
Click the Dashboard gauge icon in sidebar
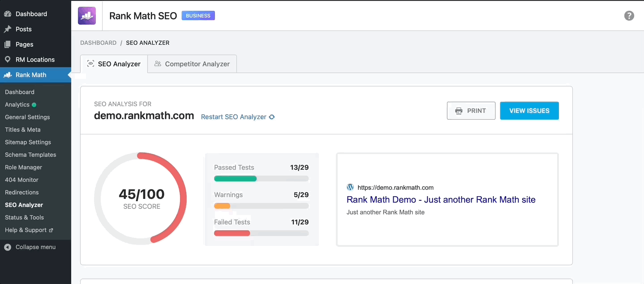[x=8, y=14]
